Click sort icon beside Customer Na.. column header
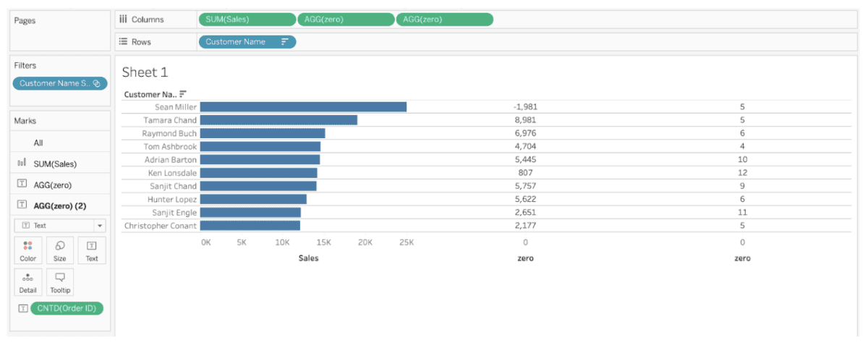The height and width of the screenshot is (353, 868). (183, 93)
